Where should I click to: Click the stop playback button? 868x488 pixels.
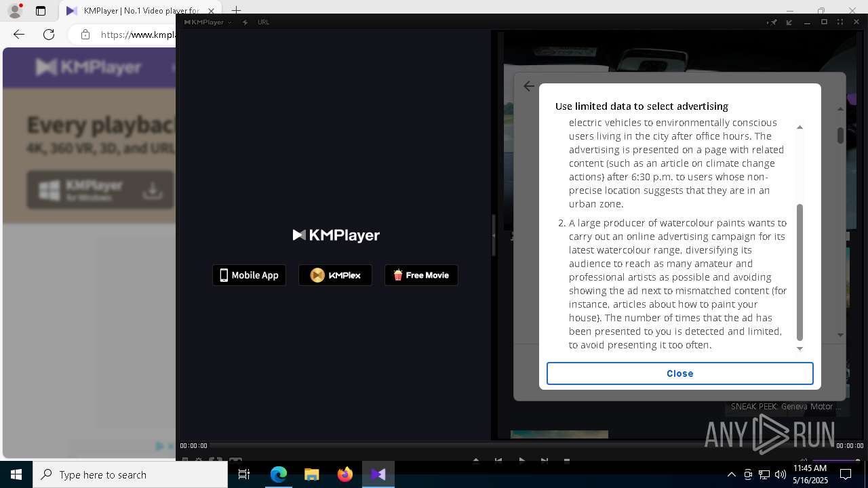(567, 460)
